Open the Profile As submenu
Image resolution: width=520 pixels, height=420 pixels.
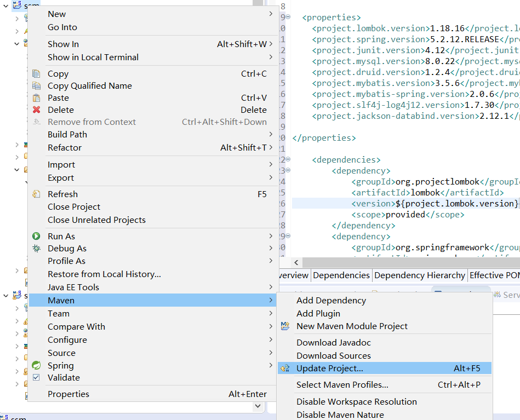(152, 261)
